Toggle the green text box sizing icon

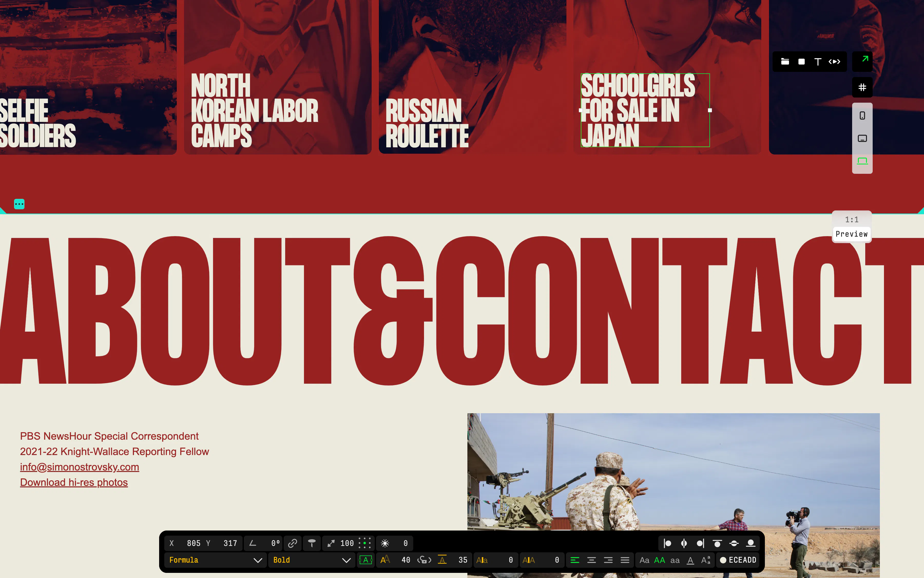tap(365, 560)
